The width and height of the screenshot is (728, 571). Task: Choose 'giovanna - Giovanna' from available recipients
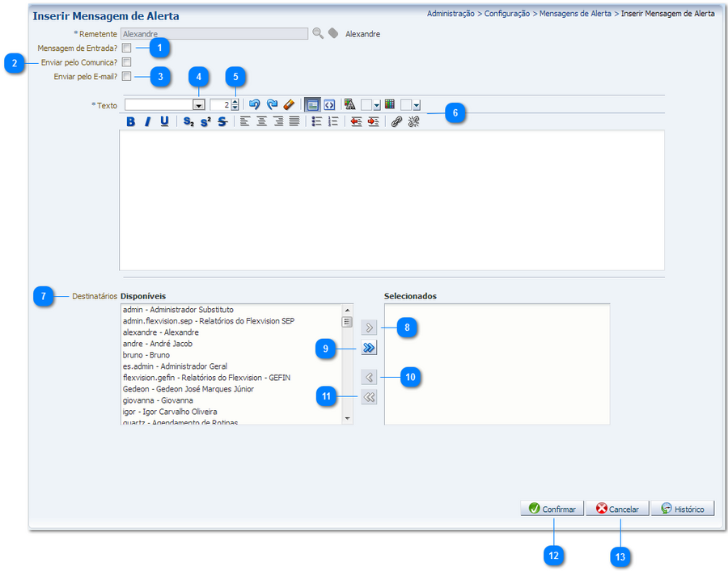click(x=158, y=400)
